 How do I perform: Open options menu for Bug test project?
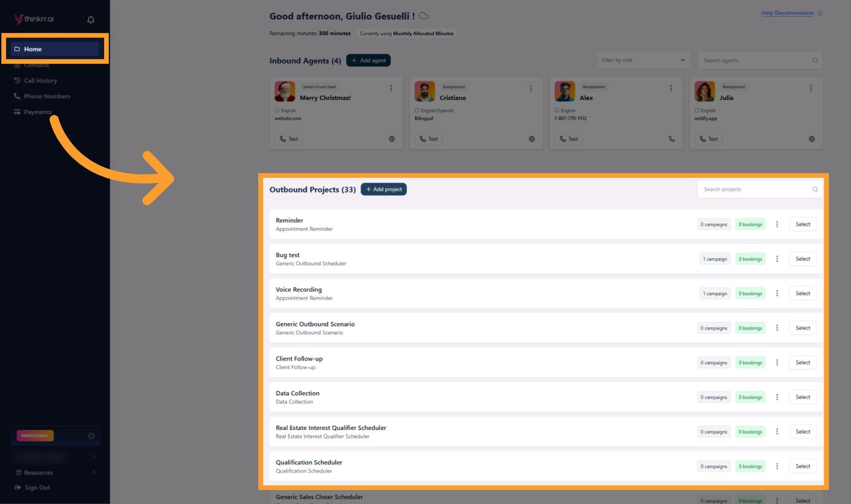[777, 259]
